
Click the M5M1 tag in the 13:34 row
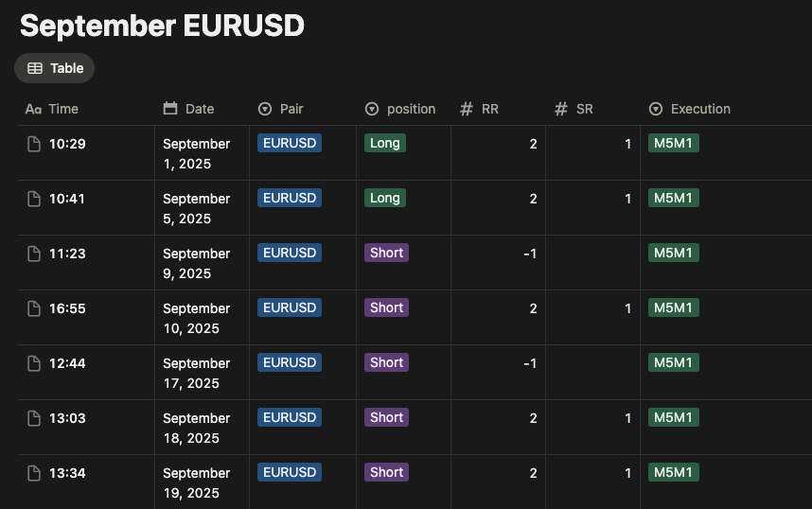[x=673, y=472]
